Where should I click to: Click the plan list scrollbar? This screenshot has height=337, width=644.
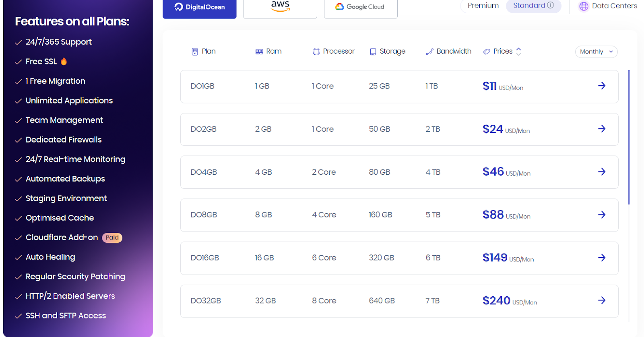coord(629,137)
